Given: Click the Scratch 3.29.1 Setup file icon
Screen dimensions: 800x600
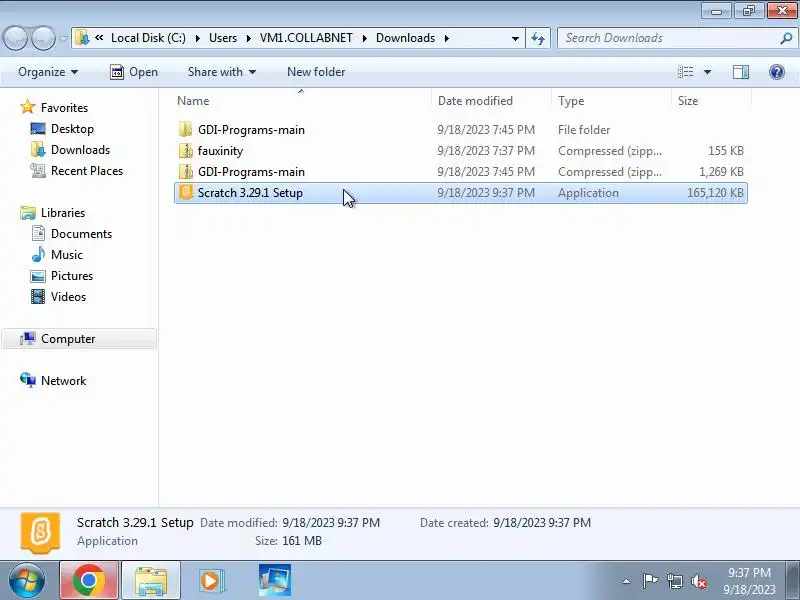Looking at the screenshot, I should (x=186, y=192).
